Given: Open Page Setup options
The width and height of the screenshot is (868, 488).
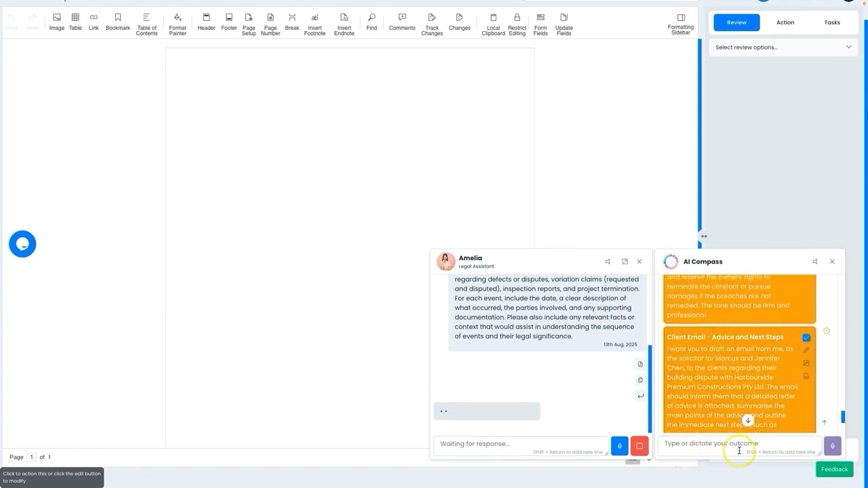Looking at the screenshot, I should tap(249, 24).
